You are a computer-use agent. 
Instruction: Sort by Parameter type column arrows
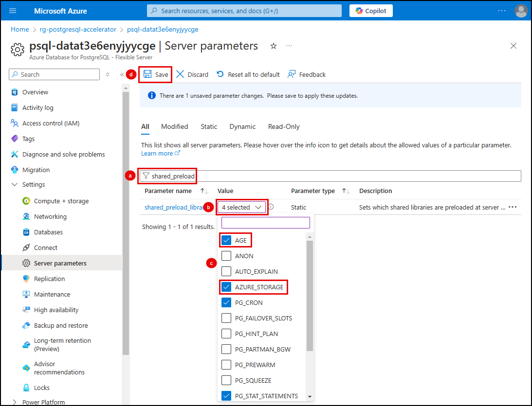click(x=346, y=191)
